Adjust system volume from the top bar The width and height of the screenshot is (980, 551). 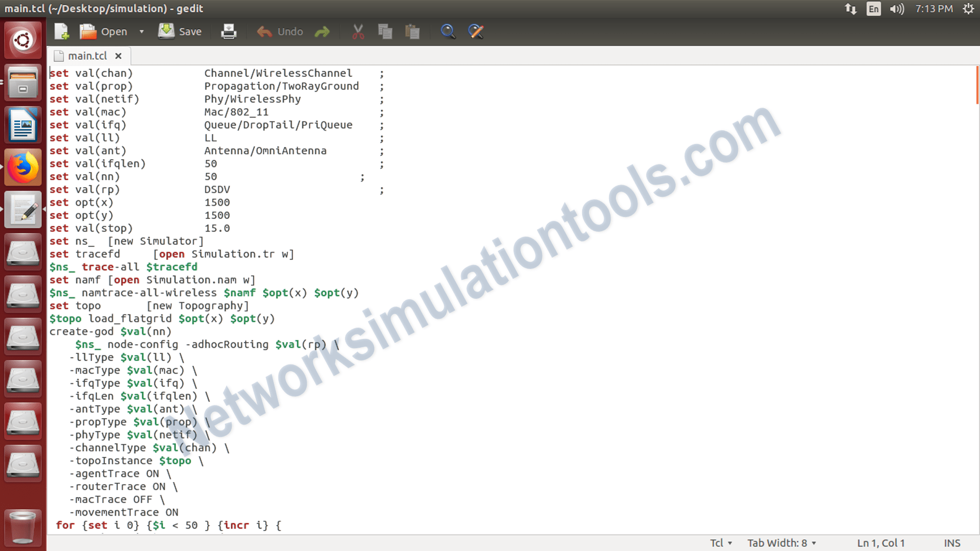[x=897, y=8]
